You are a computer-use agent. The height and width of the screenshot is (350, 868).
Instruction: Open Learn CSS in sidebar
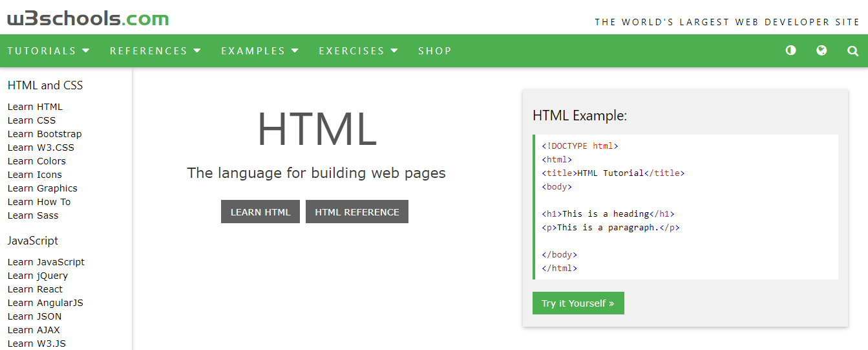[32, 120]
